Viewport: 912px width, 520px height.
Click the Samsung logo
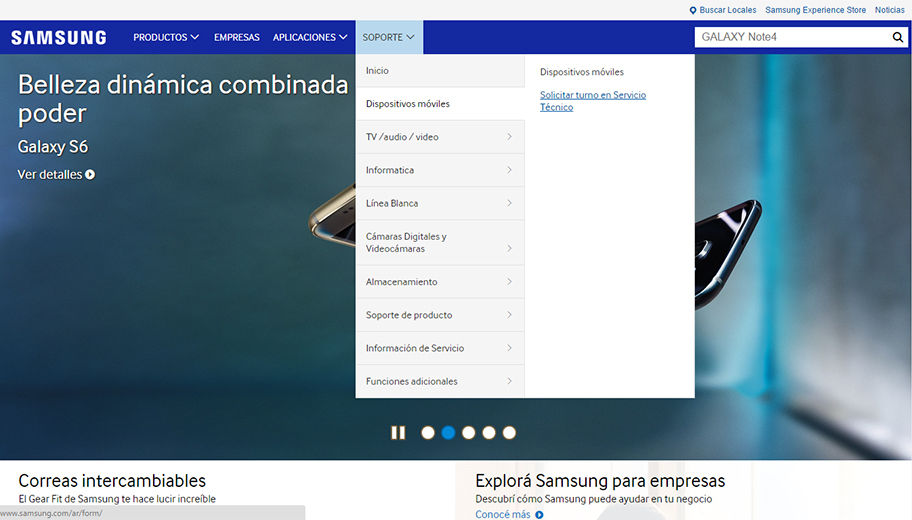pos(59,37)
